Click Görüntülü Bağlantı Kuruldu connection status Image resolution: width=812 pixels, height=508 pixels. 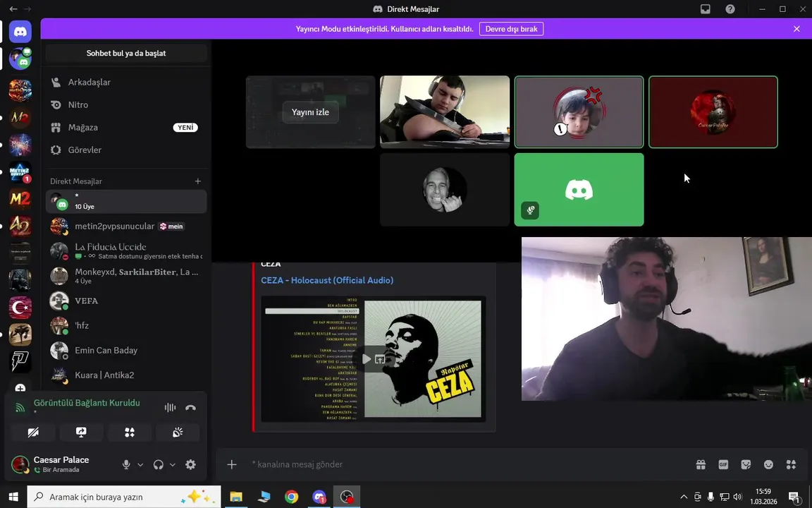(87, 403)
